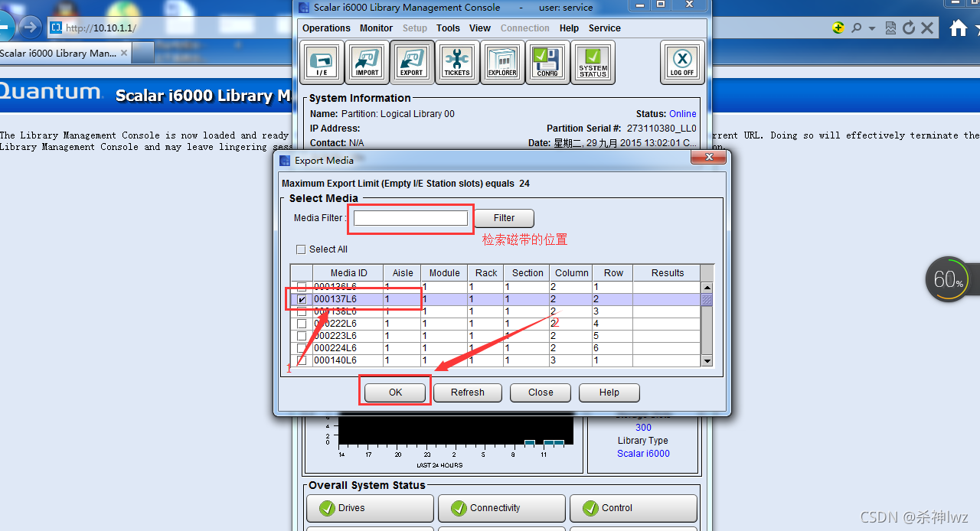This screenshot has width=980, height=531.
Task: Open the Operations menu
Action: pos(326,28)
